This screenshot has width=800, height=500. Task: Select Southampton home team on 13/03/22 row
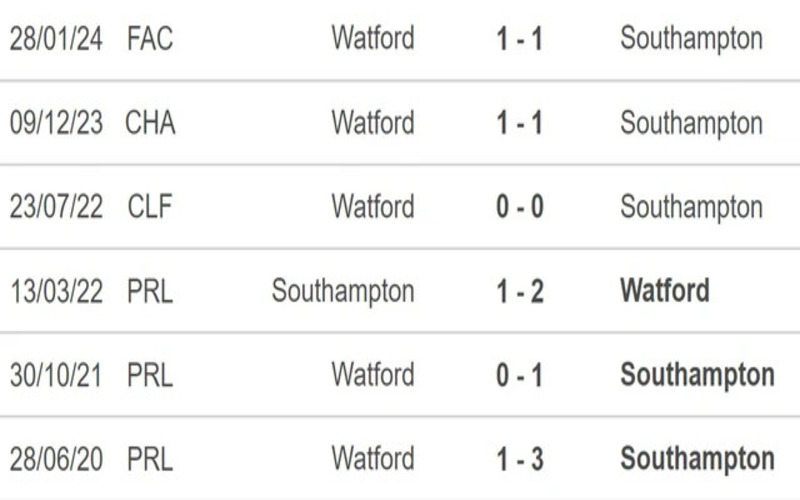pos(343,291)
